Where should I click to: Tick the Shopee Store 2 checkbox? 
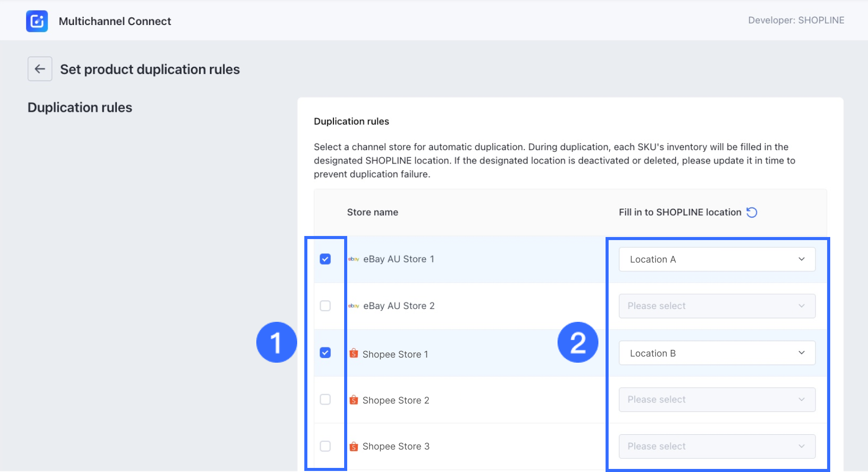click(x=325, y=399)
